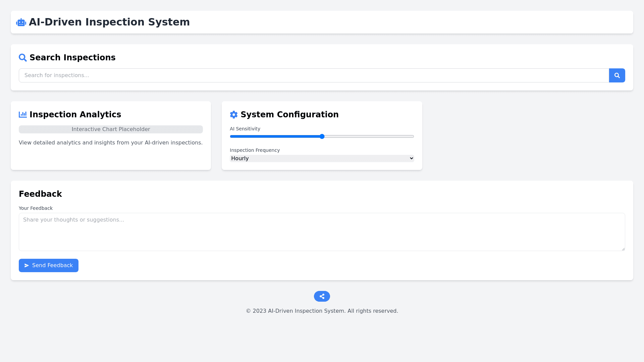
Task: Click the gear icon beside System Configuration
Action: tap(234, 114)
